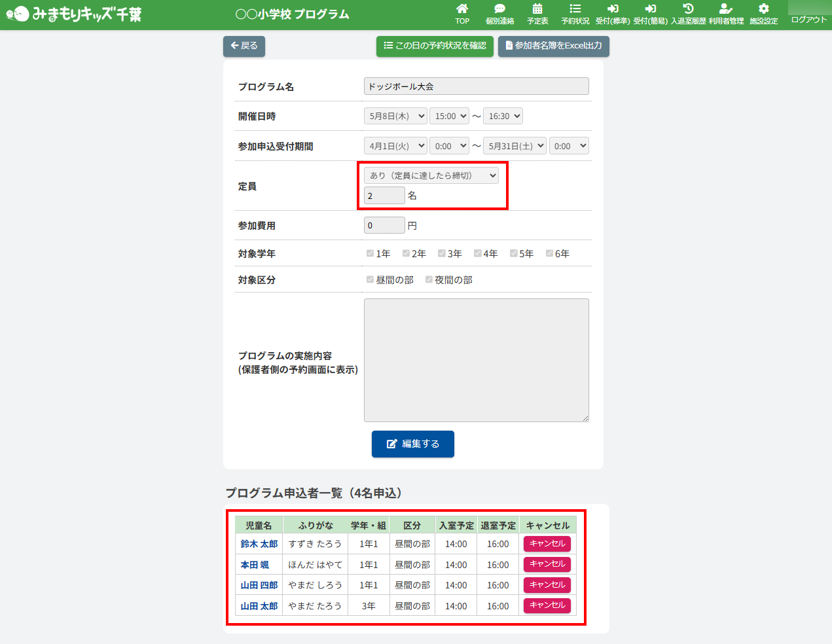The width and height of the screenshot is (832, 644).
Task: Click ログアウト in the top bar
Action: pos(809,20)
